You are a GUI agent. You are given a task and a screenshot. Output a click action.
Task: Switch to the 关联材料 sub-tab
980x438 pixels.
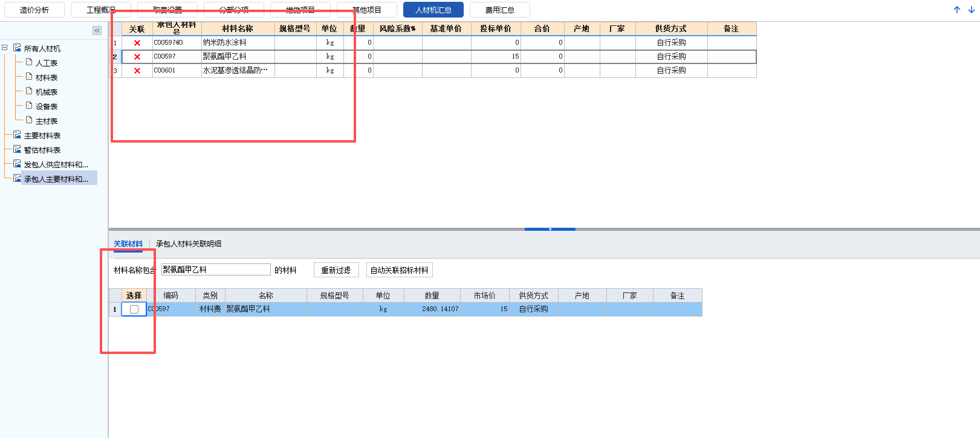128,244
